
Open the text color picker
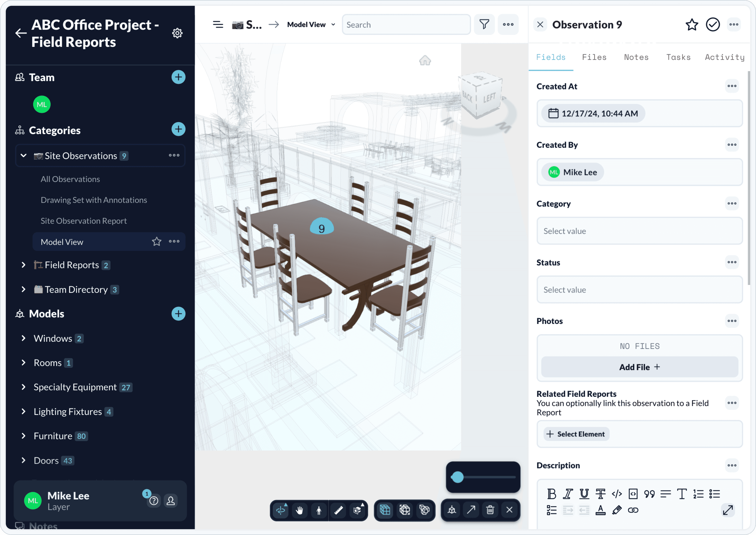coord(600,510)
